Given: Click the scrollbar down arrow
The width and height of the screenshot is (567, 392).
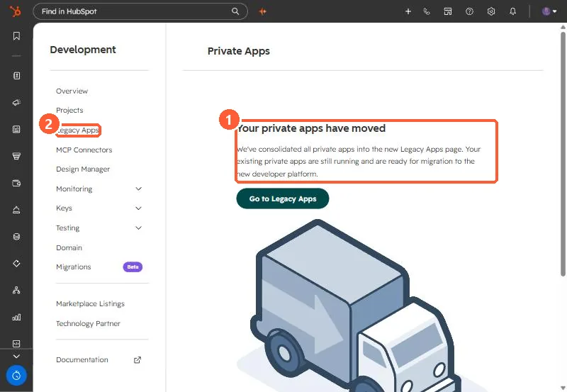Looking at the screenshot, I should click(x=563, y=388).
